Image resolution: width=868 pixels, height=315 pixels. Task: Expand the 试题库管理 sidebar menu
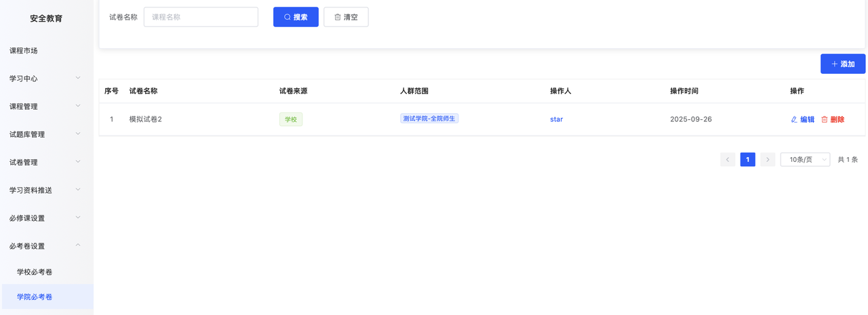point(46,134)
